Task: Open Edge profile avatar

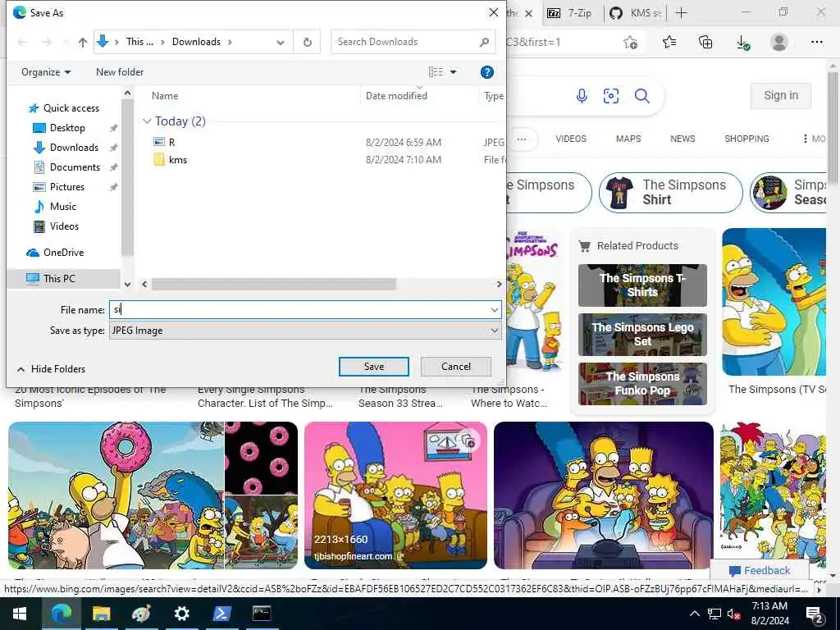Action: tap(778, 42)
